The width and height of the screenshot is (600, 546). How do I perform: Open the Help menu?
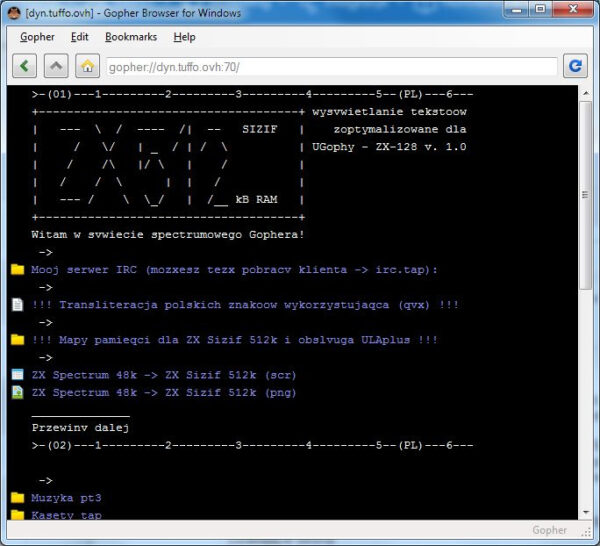(184, 37)
